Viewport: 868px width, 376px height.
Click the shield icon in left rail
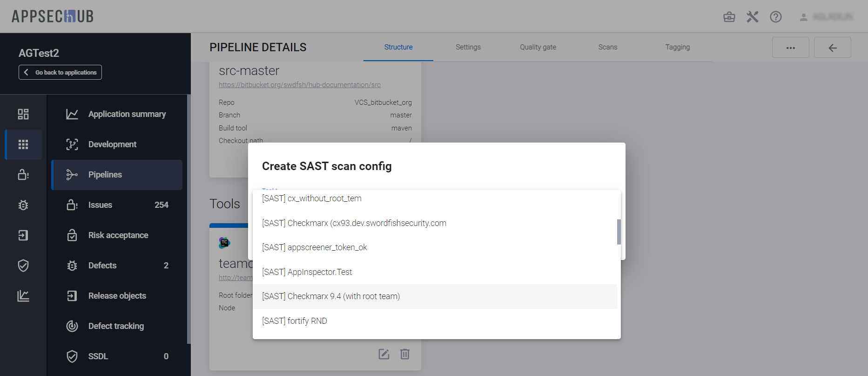point(23,266)
